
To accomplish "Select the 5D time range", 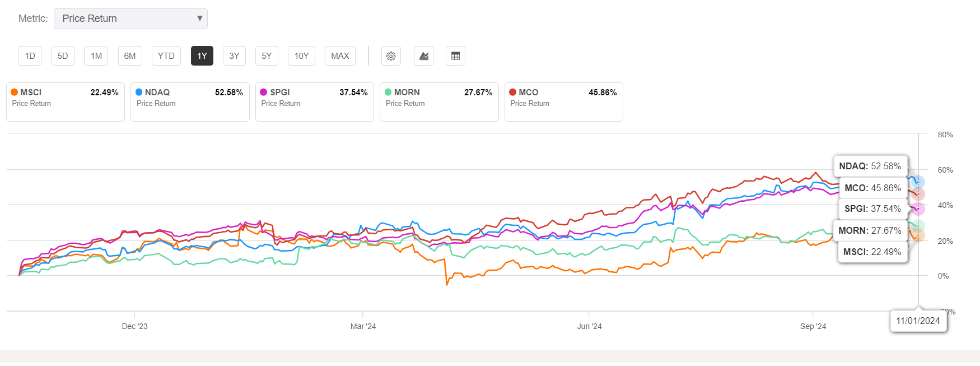I will click(63, 56).
